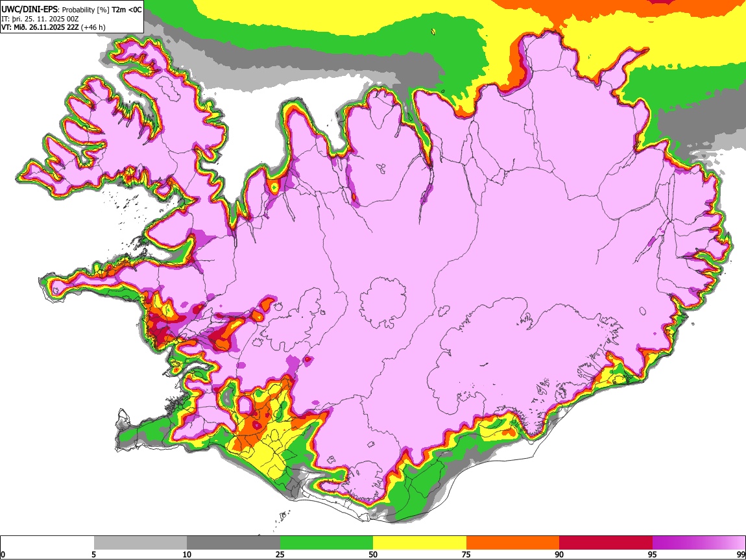
Task: Click the VT valid time line
Action: point(53,27)
